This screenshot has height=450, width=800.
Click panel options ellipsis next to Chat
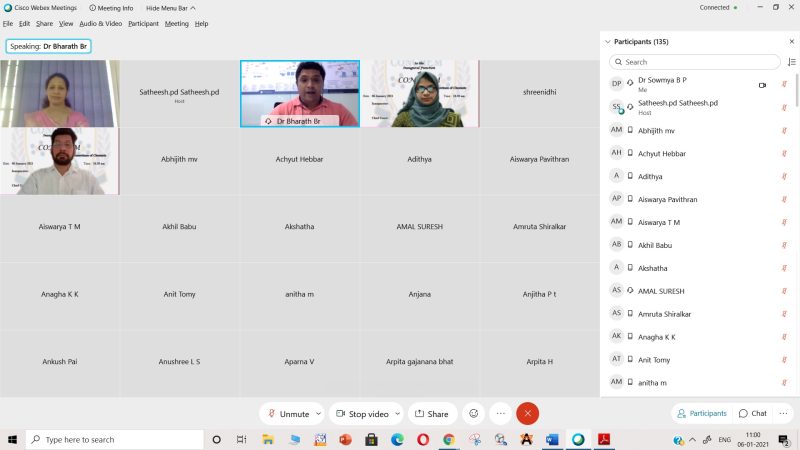(x=783, y=413)
